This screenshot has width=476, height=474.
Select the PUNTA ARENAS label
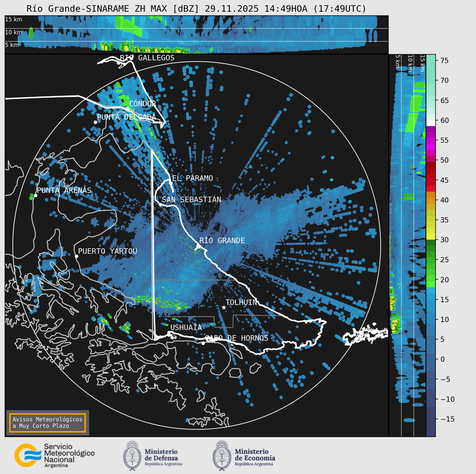click(x=64, y=190)
